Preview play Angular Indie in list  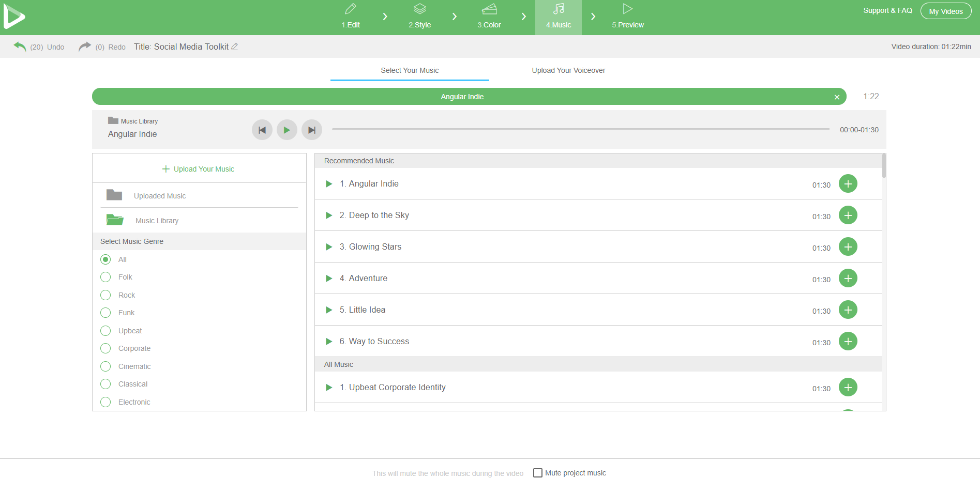pyautogui.click(x=329, y=184)
